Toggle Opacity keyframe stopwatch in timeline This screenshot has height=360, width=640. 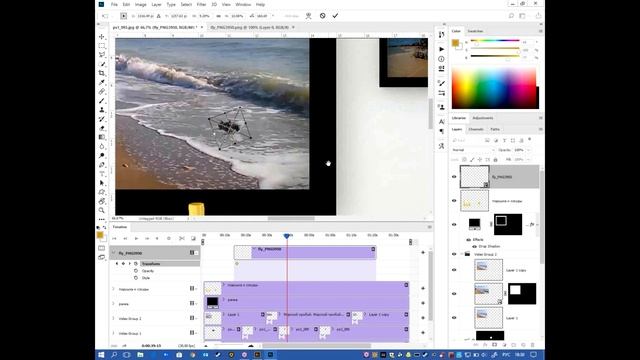pos(136,271)
